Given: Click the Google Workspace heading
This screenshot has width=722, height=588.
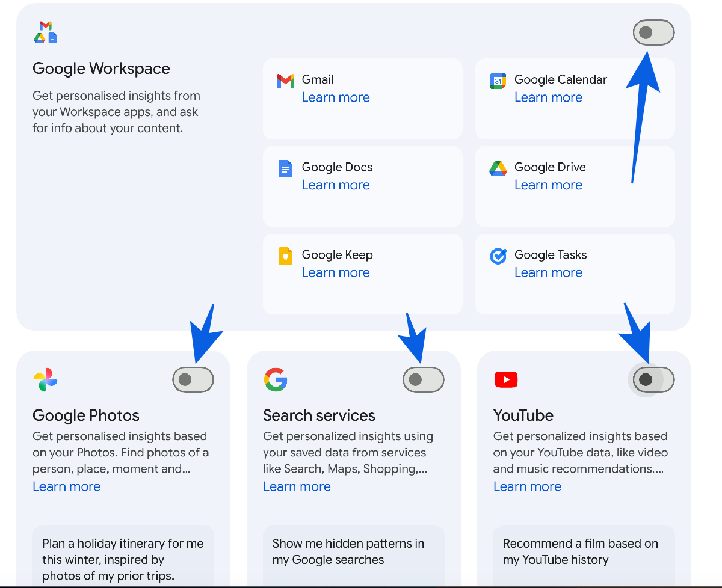Looking at the screenshot, I should [x=101, y=69].
